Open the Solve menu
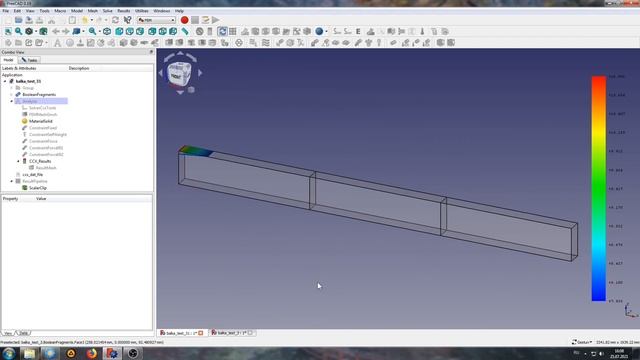 tap(107, 11)
